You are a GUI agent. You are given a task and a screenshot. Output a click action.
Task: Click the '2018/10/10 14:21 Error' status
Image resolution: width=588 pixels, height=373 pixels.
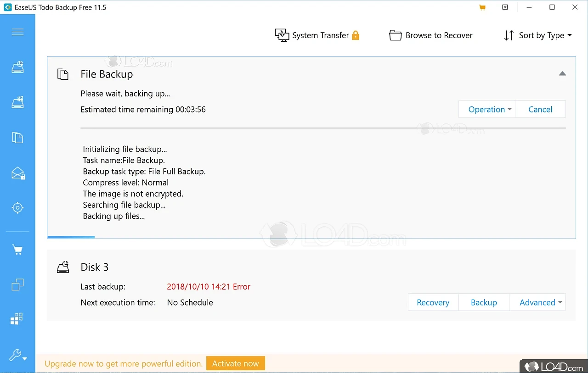[209, 287]
